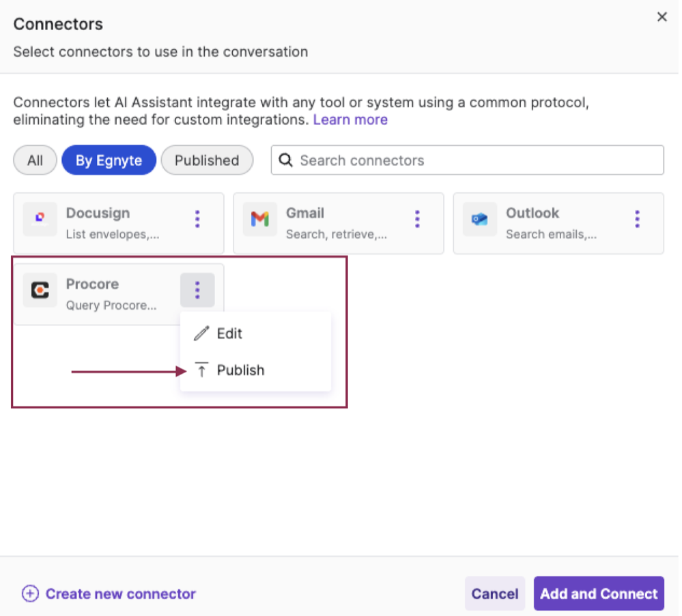Click the Outlook connector logo icon
This screenshot has width=682, height=616.
click(479, 219)
